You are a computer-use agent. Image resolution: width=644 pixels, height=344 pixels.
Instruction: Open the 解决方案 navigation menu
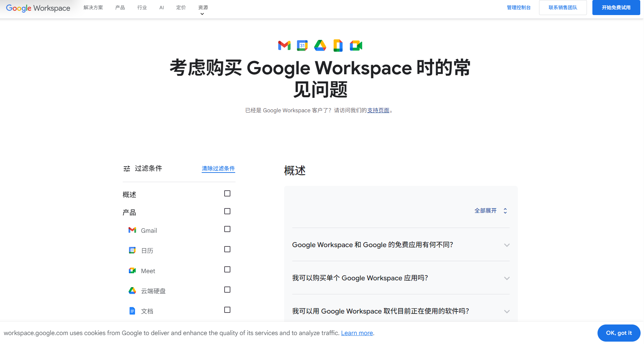tap(93, 8)
